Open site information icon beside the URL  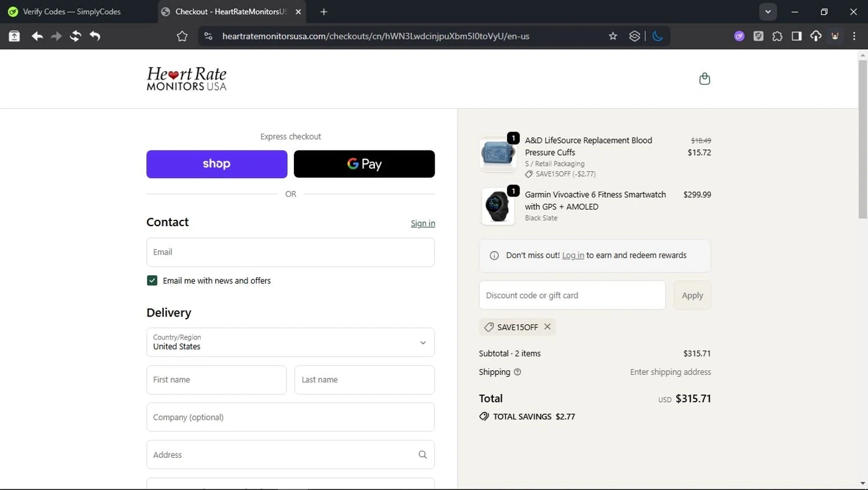pos(208,36)
